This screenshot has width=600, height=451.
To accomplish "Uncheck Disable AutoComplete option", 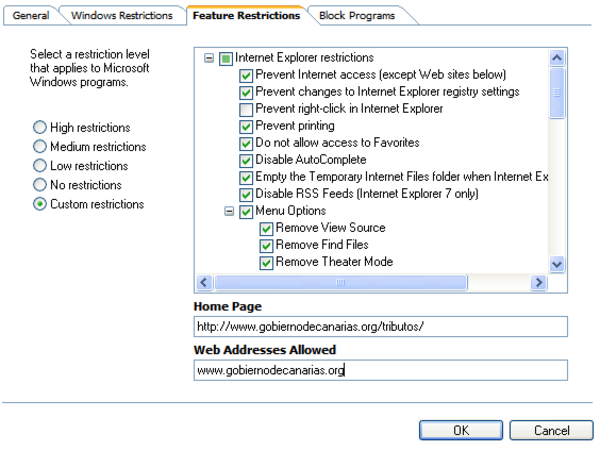I will [x=246, y=160].
